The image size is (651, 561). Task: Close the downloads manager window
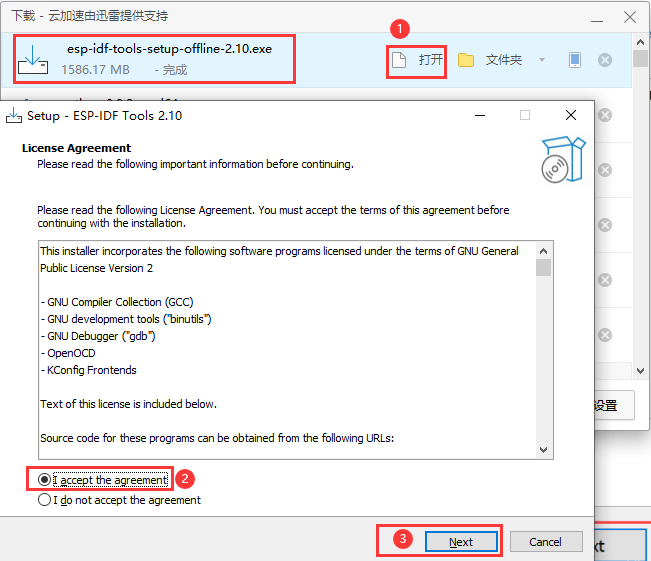(630, 17)
